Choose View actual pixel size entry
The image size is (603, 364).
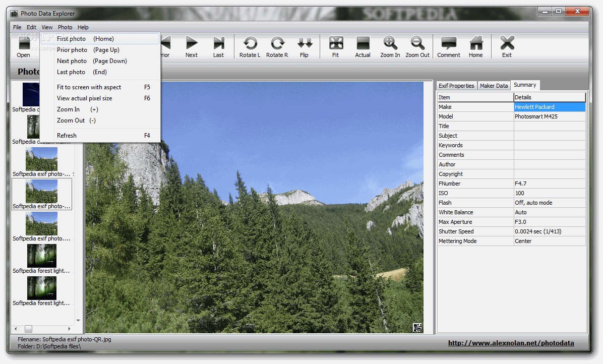[x=100, y=98]
